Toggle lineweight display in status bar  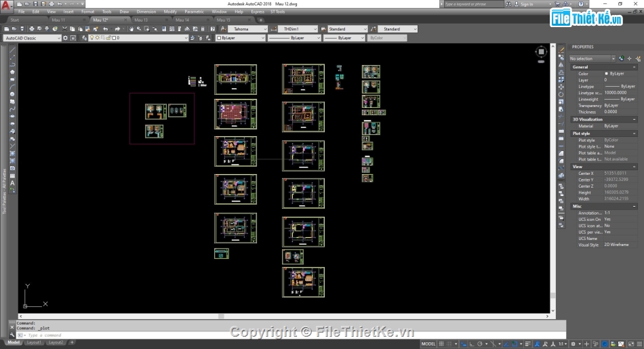click(528, 344)
